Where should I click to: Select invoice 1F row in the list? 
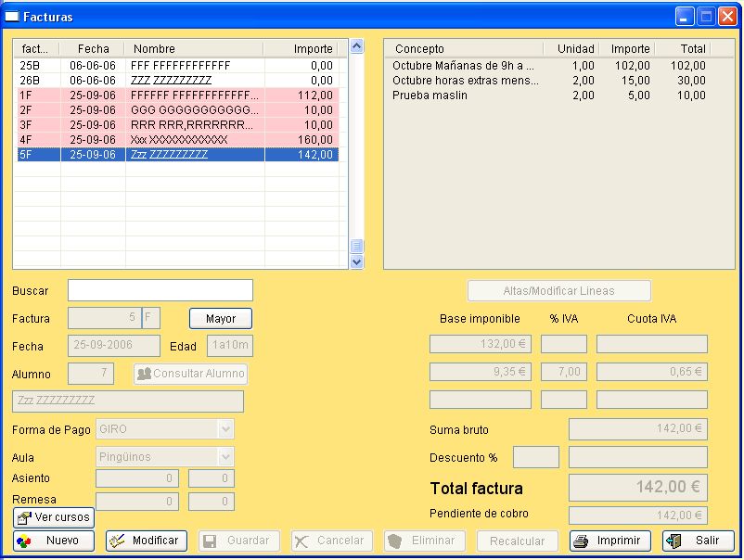(x=176, y=95)
